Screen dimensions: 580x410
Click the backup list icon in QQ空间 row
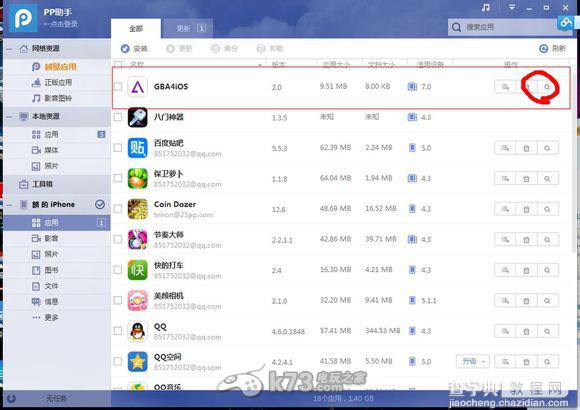pos(505,362)
